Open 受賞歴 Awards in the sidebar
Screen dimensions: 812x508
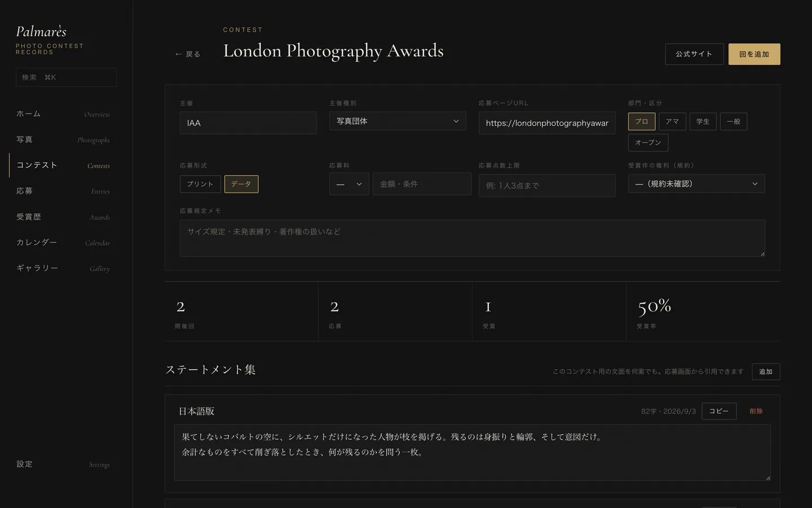(x=63, y=217)
